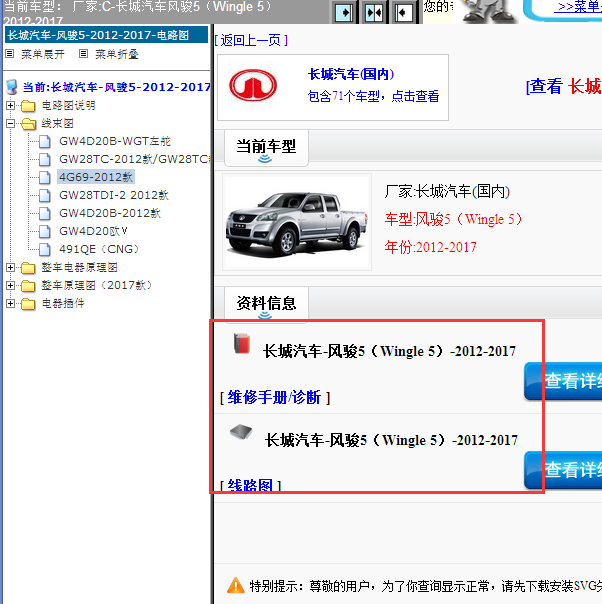Click text 厂家:长城汽车(国内)

(x=447, y=191)
